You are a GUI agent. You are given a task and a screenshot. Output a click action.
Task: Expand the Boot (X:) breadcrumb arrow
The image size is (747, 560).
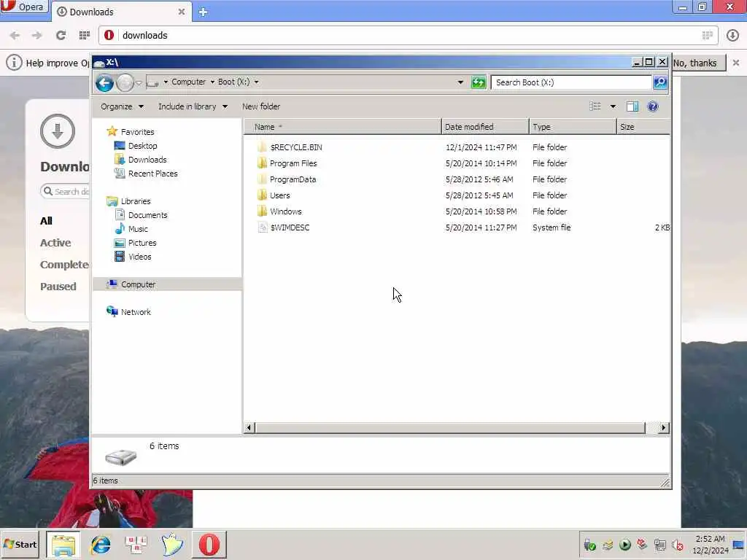point(256,82)
